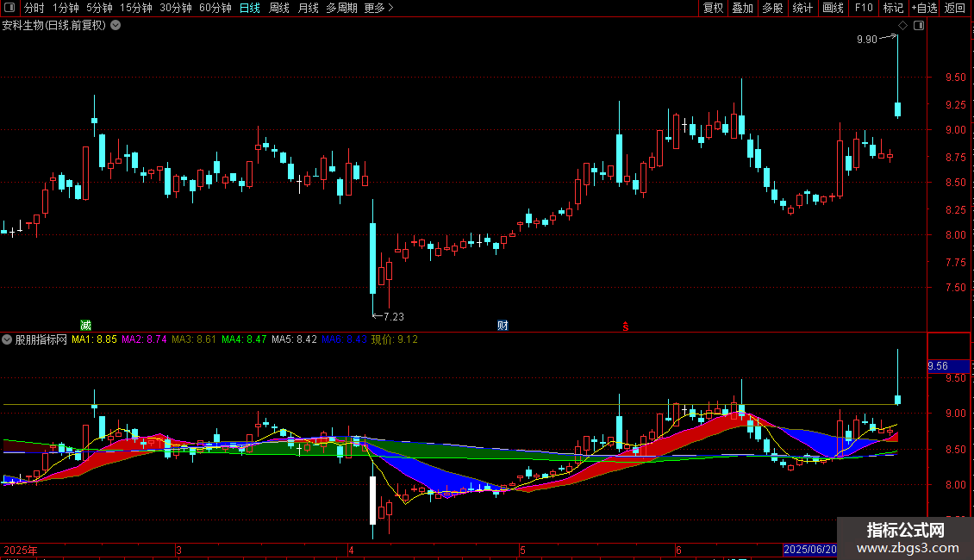Image resolution: width=974 pixels, height=560 pixels.
Task: Click the 9.90 high price label
Action: pyautogui.click(x=866, y=39)
